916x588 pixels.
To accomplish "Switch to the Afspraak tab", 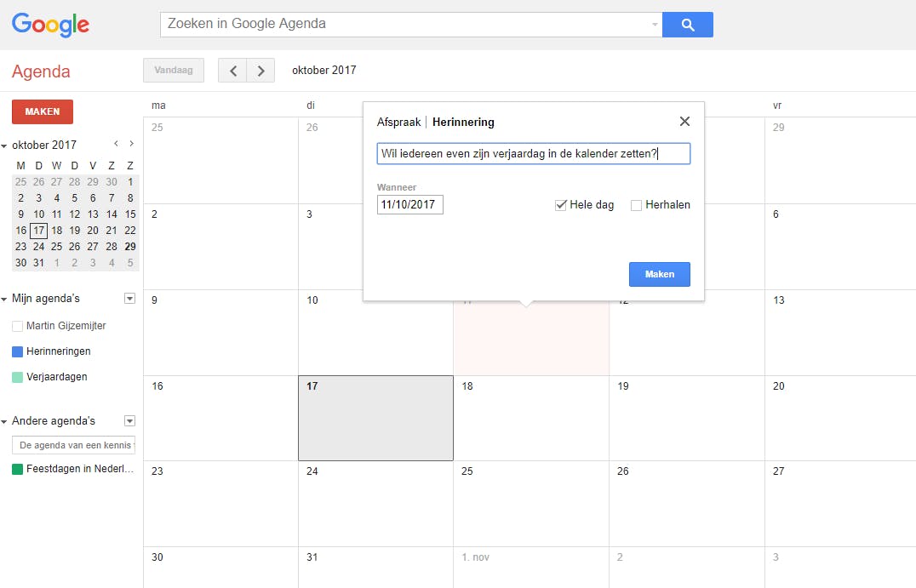I will (x=398, y=122).
